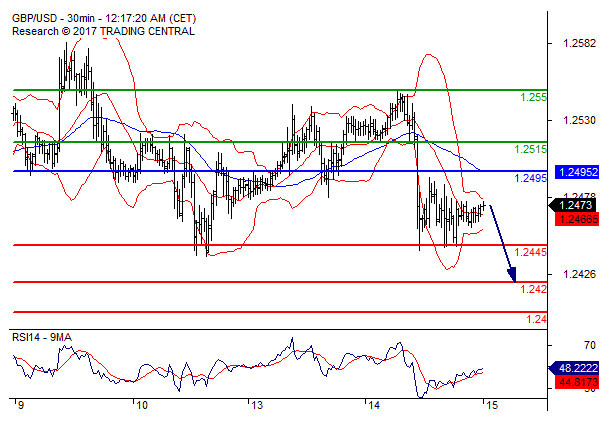This screenshot has width=614, height=425.
Task: Click the red 1.242 support label
Action: click(x=533, y=289)
